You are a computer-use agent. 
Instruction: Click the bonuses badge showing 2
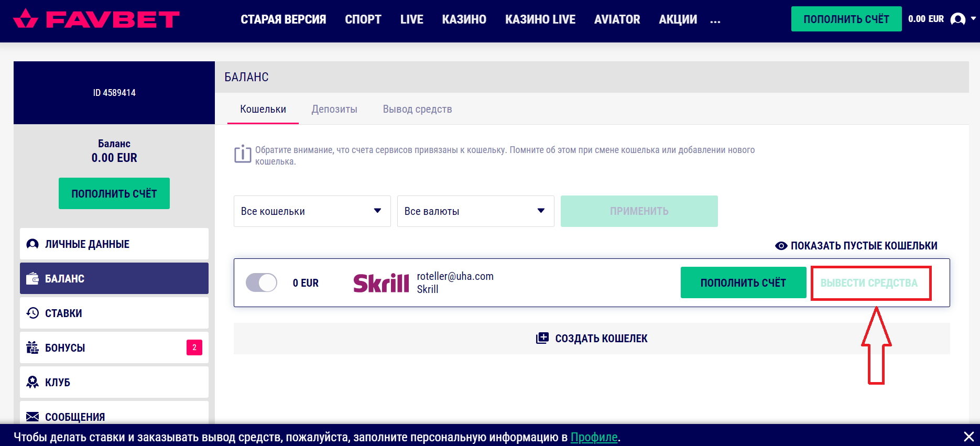[x=194, y=347]
